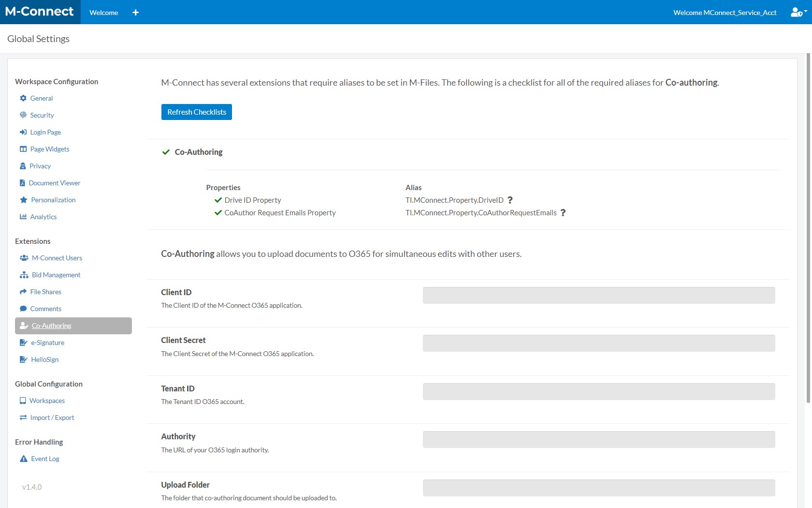Screen dimensions: 812x508
Task: Open the File Shares extension
Action: pyautogui.click(x=45, y=291)
